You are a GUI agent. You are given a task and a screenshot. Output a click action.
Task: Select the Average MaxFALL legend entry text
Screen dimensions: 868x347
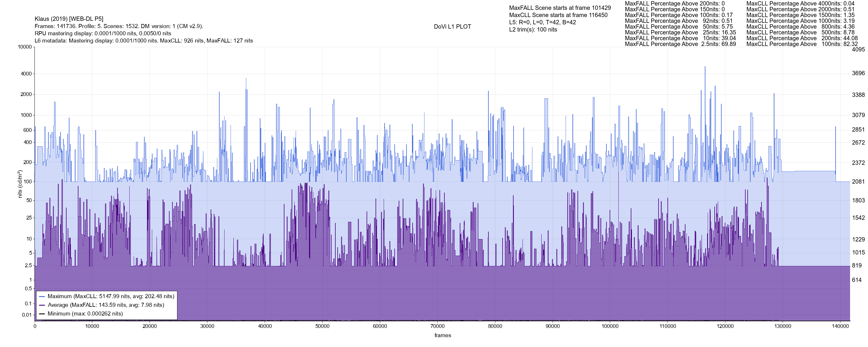tap(106, 305)
